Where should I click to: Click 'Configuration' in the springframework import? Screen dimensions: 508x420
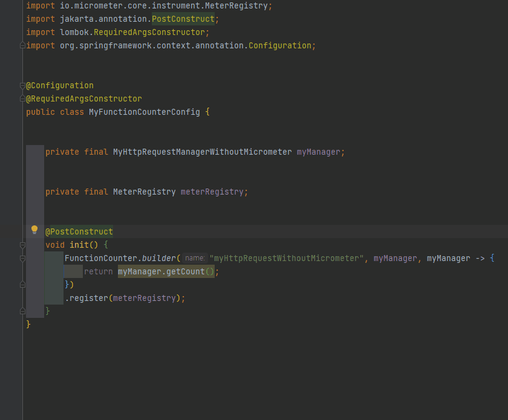click(280, 46)
